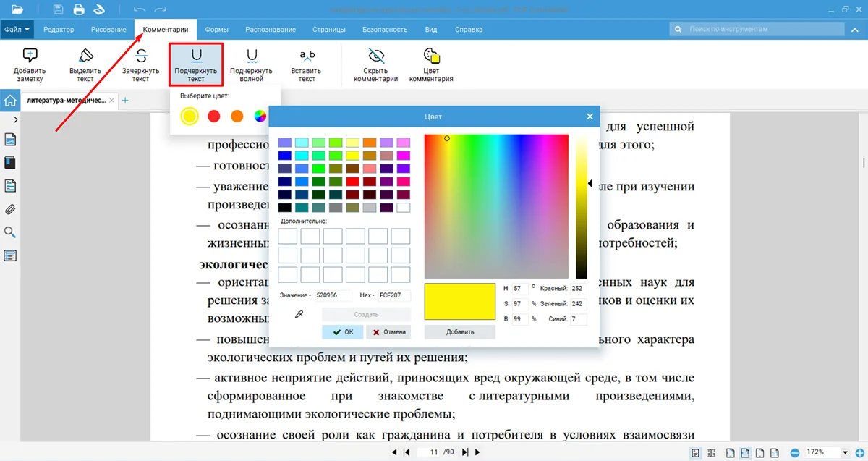Screen dimensions: 868x461
Task: Click the Add Note (Добавить заметку) tool
Action: pyautogui.click(x=30, y=64)
